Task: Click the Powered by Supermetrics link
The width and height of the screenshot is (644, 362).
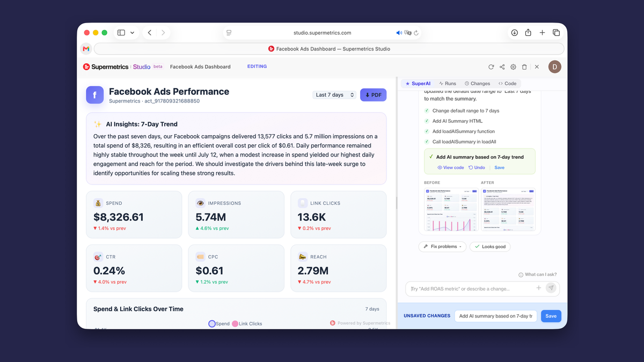Action: 360,323
